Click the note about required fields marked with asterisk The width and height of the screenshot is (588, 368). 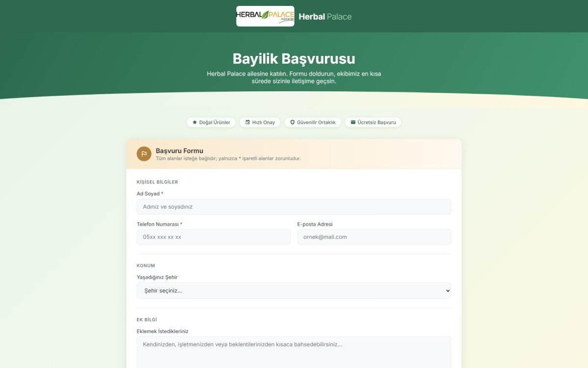click(x=228, y=158)
